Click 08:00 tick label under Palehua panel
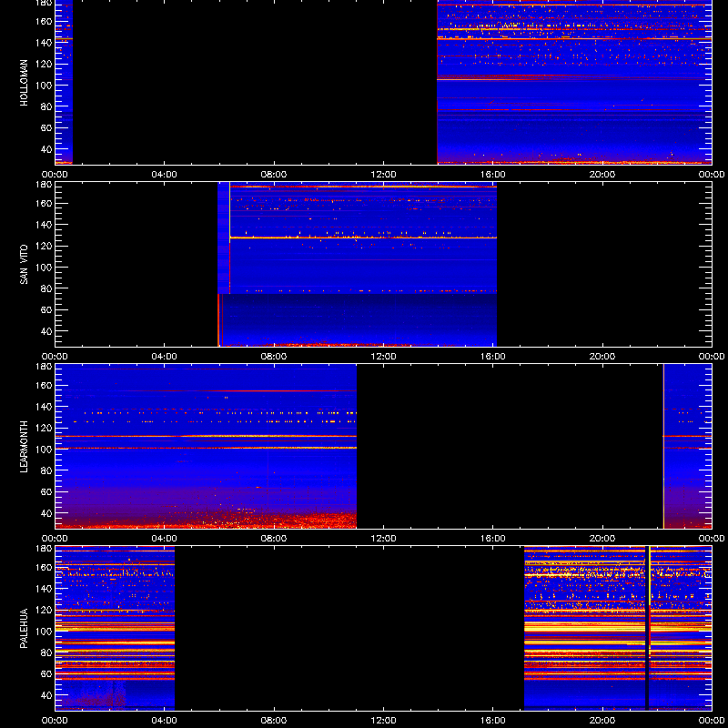Viewport: 728px width, 728px height. tap(274, 721)
